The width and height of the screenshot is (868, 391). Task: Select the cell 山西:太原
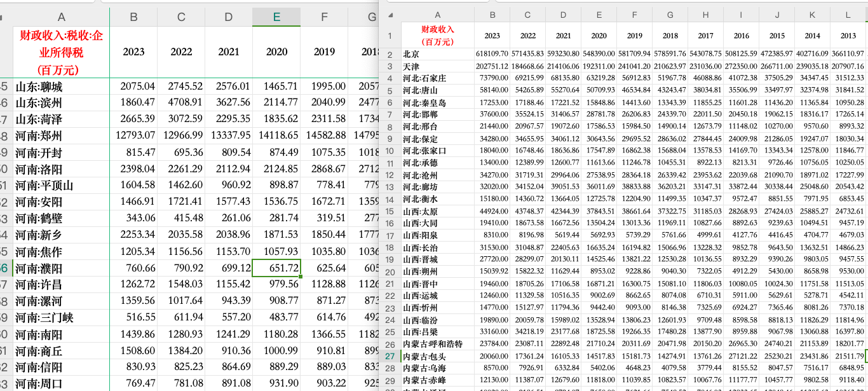(437, 212)
